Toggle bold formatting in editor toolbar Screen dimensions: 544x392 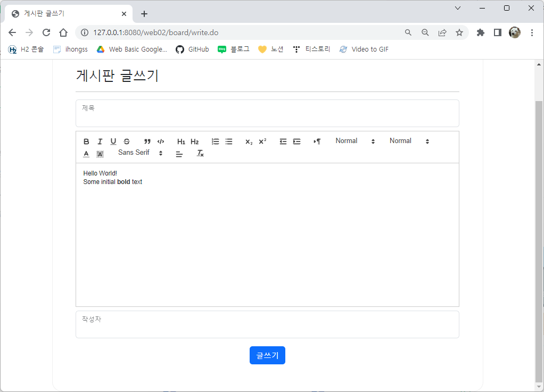[86, 141]
